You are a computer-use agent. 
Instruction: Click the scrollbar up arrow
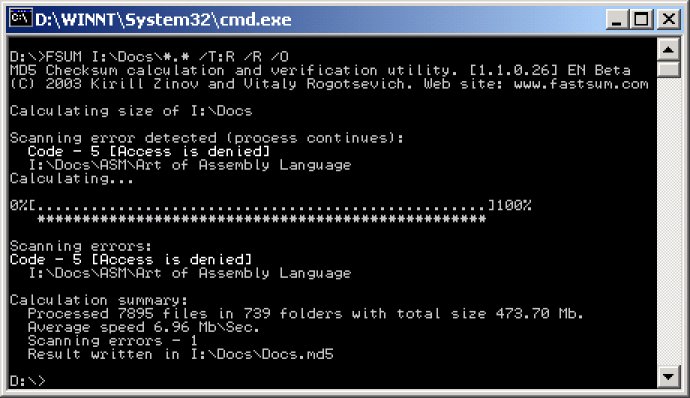668,49
